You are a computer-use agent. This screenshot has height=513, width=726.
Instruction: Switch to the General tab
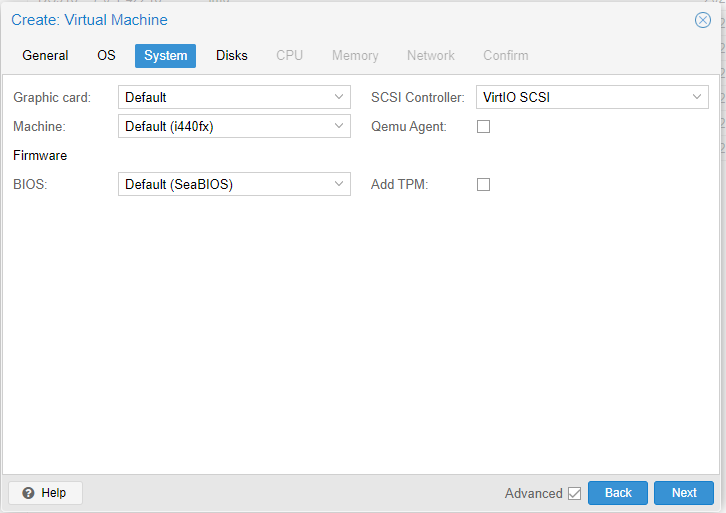45,56
